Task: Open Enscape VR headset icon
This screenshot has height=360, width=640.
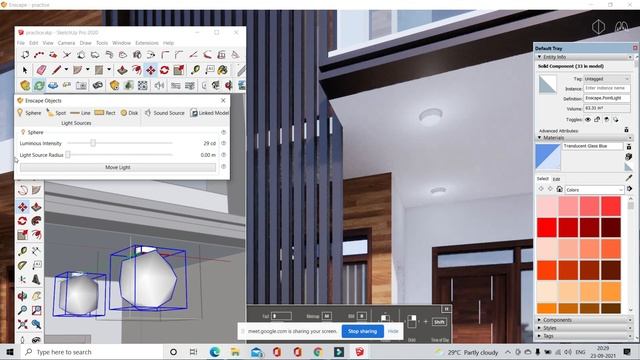Action: click(98, 85)
